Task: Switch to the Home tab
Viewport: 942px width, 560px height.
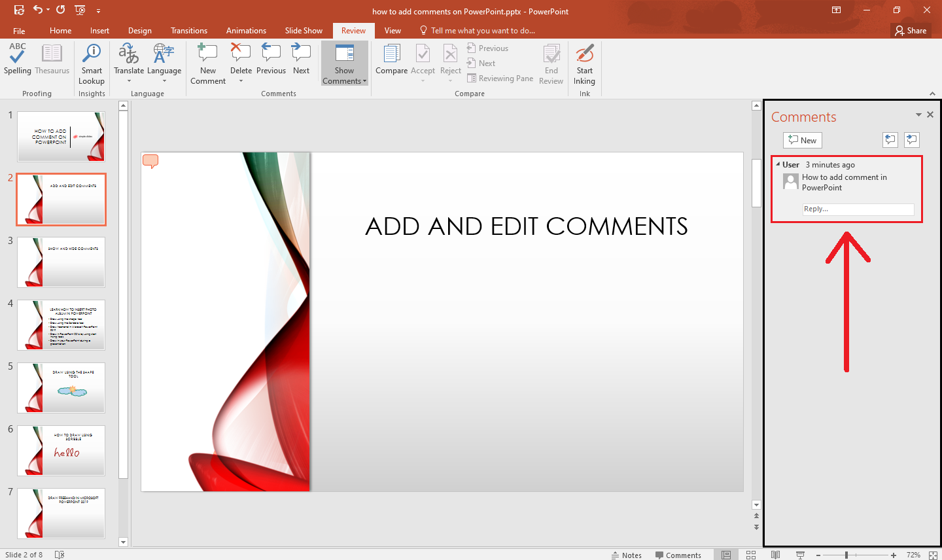Action: [x=61, y=31]
